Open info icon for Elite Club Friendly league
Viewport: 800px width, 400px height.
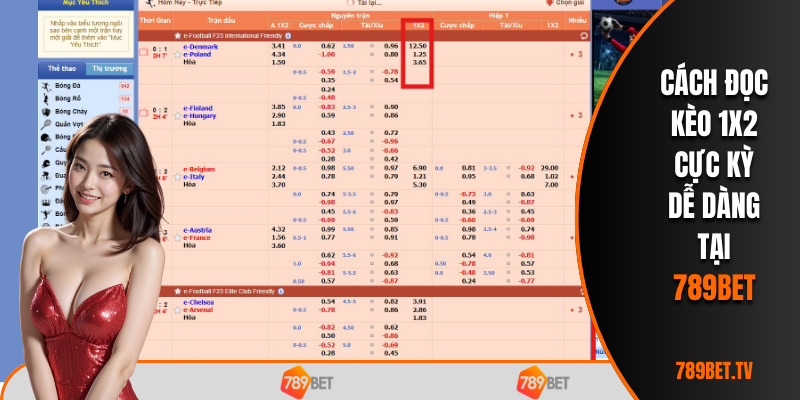281,291
